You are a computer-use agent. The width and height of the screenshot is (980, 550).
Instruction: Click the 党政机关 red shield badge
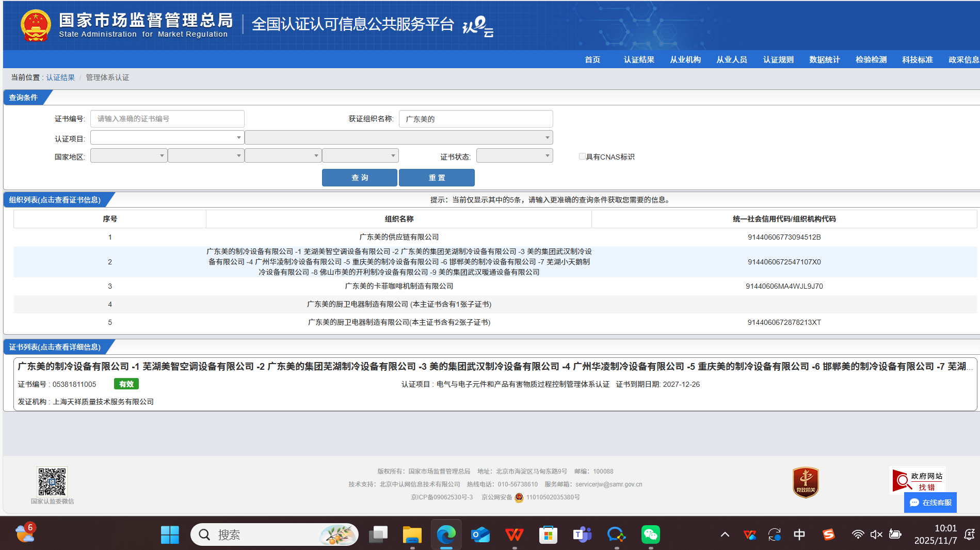tap(805, 482)
